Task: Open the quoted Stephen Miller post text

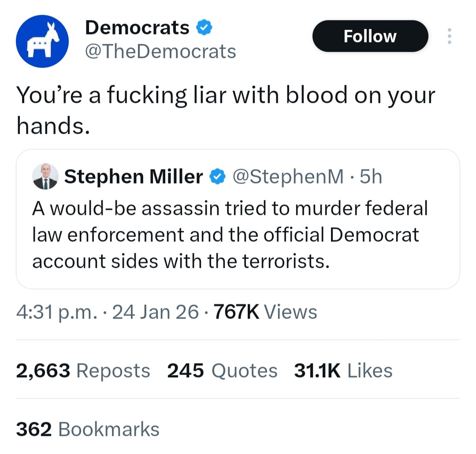Action: click(x=229, y=235)
